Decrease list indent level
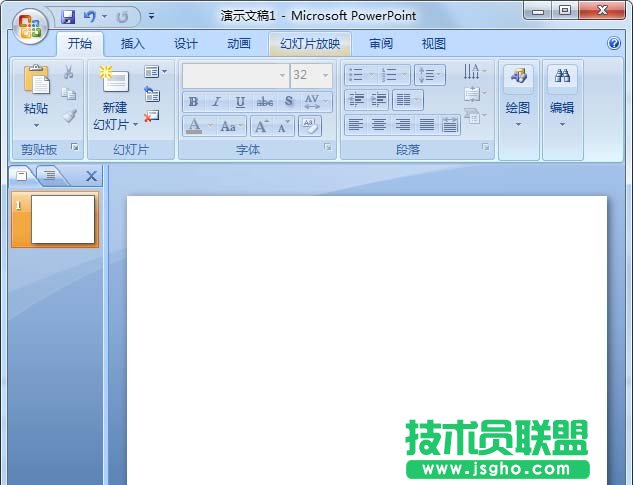The height and width of the screenshot is (485, 633). [x=356, y=100]
